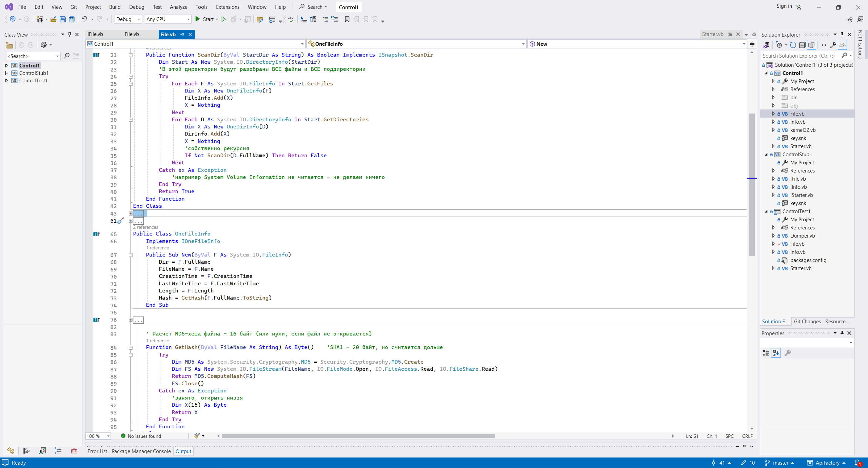Expand collapsed code region at line 76
The height and width of the screenshot is (468, 868).
(131, 320)
